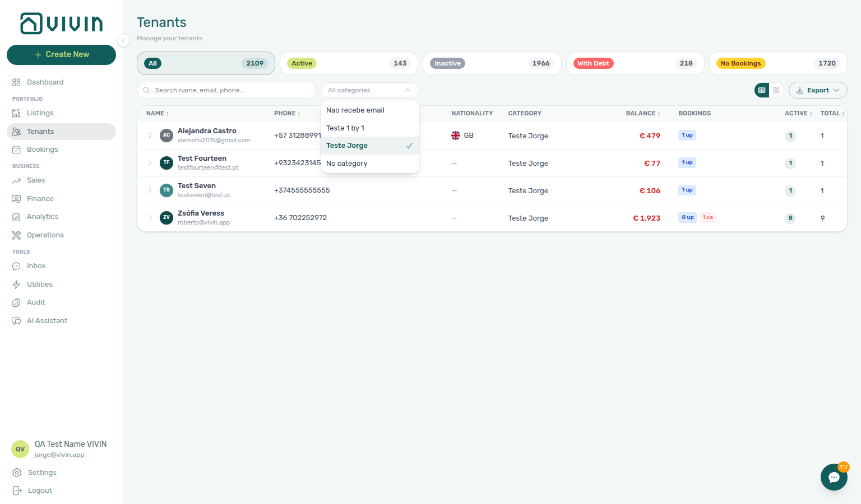Open Test Seven tenant name
Image resolution: width=861 pixels, height=504 pixels.
click(197, 186)
